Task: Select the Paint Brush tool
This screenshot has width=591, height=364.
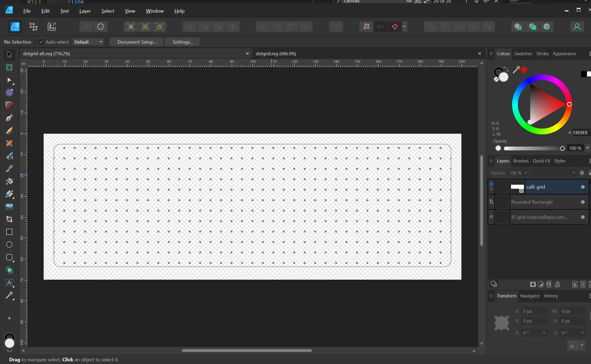Action: click(x=9, y=156)
